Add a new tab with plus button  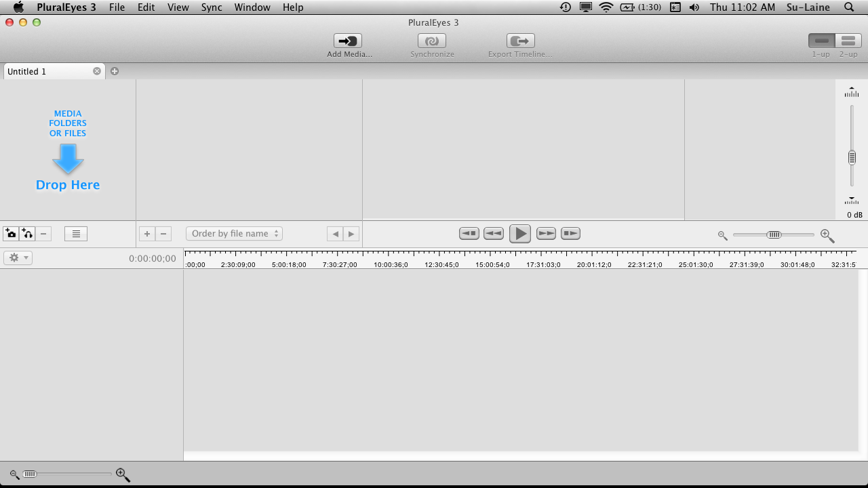(115, 71)
